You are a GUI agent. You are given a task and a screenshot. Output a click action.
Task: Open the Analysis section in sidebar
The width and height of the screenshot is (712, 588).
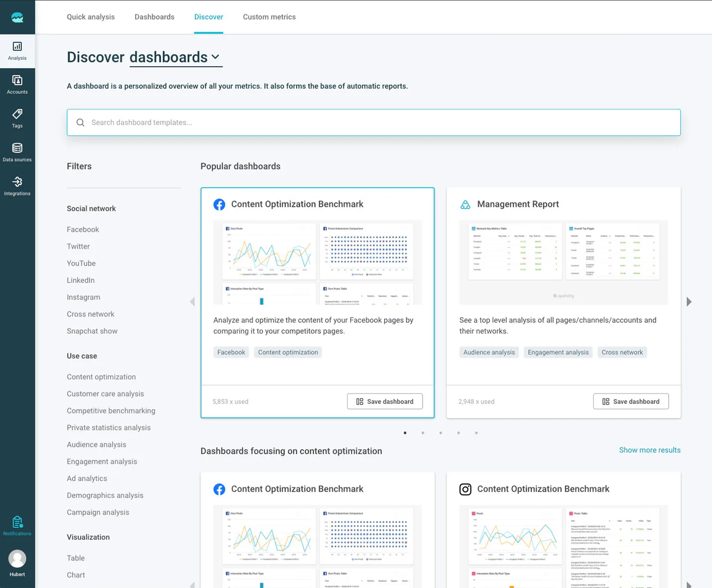[17, 51]
